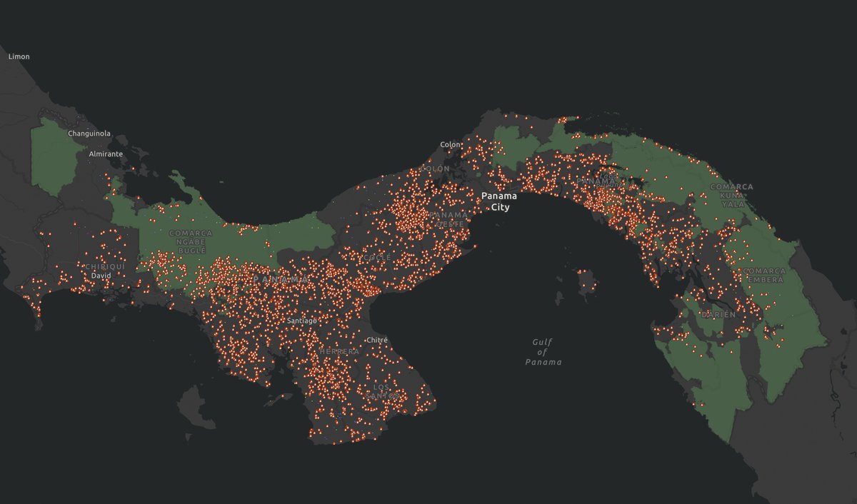Click the Panama City label
The height and width of the screenshot is (504, 857).
click(499, 201)
